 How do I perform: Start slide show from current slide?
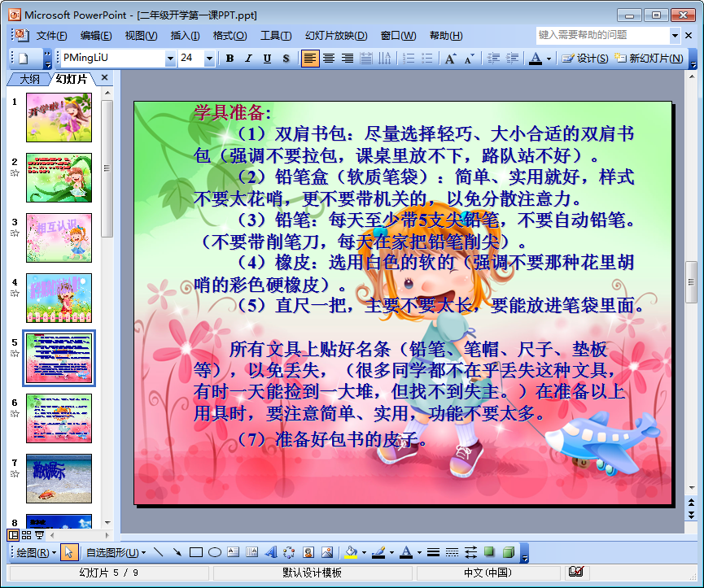[x=40, y=534]
